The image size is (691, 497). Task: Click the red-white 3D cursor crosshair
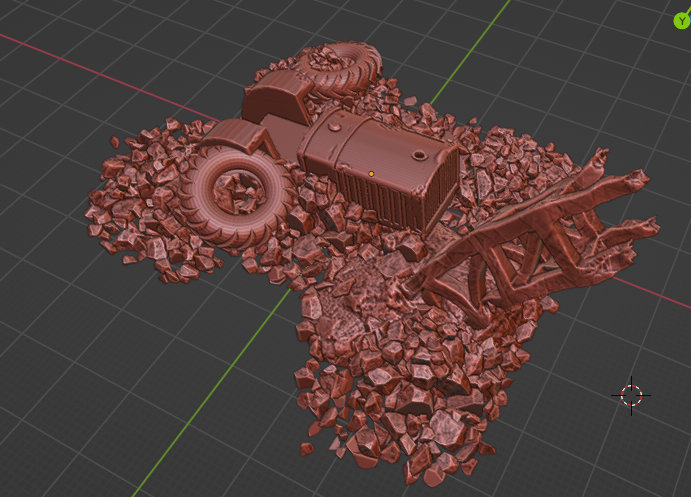coord(631,395)
